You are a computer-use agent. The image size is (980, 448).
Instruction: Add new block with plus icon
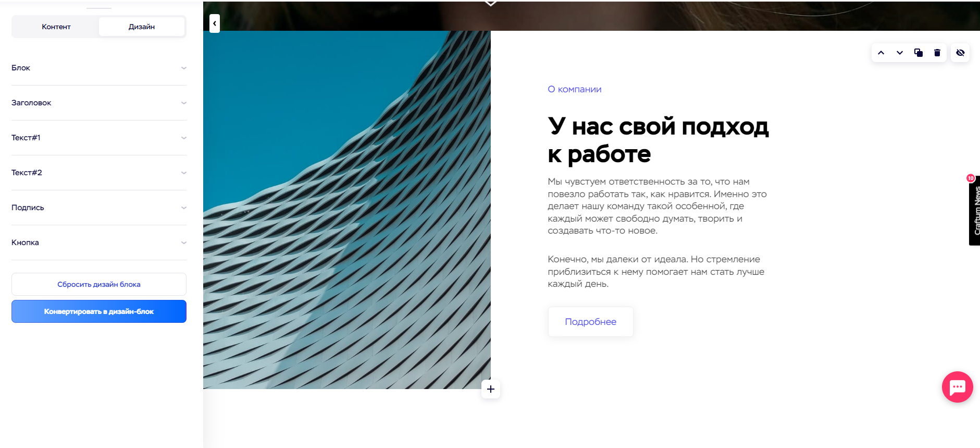491,389
